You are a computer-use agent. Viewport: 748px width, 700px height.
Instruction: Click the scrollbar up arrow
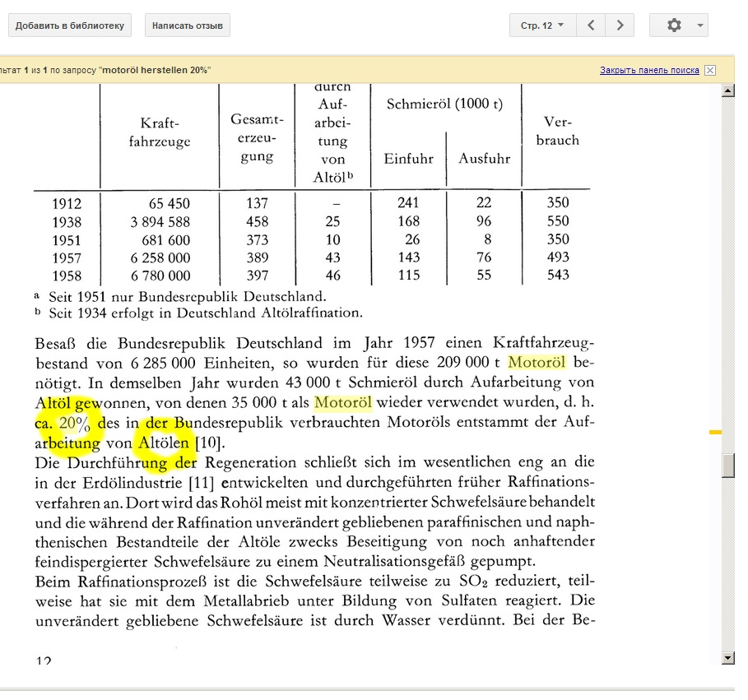pos(728,90)
